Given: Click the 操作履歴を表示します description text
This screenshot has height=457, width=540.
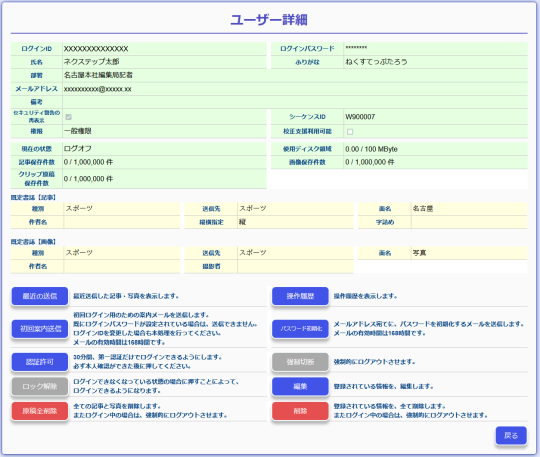Looking at the screenshot, I should click(x=365, y=296).
